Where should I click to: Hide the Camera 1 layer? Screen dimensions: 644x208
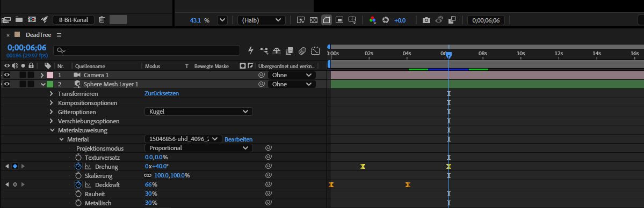click(x=7, y=75)
